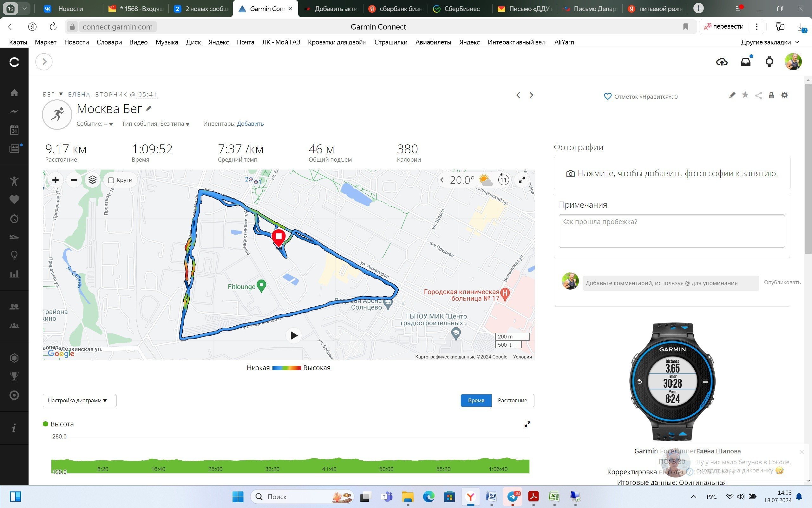This screenshot has height=508, width=812.
Task: Toggle the activity privacy lock
Action: 771,95
